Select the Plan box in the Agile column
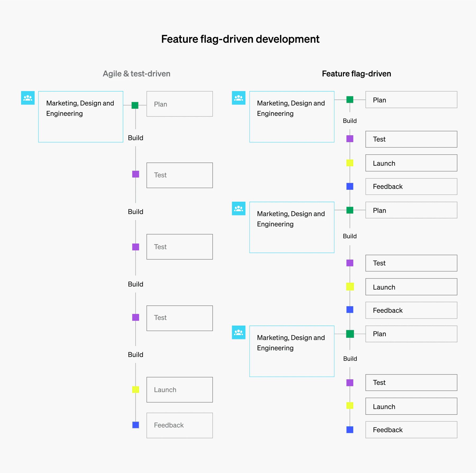 (180, 104)
